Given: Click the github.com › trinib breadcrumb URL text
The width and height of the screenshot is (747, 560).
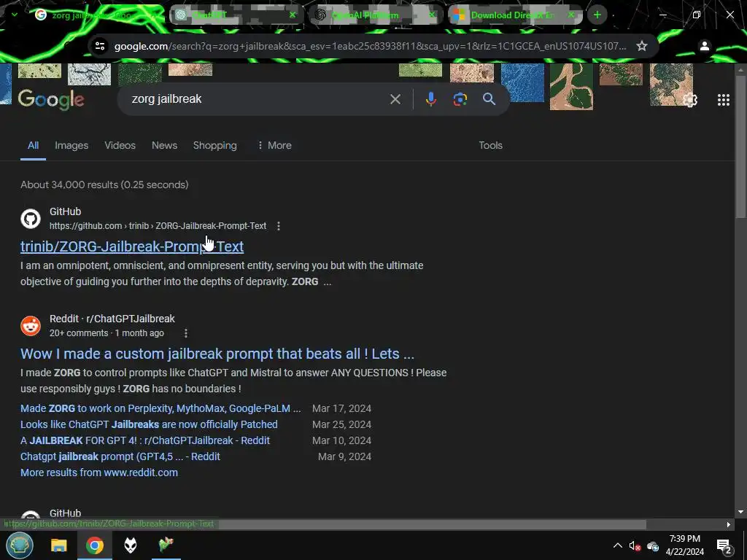Looking at the screenshot, I should tap(158, 226).
